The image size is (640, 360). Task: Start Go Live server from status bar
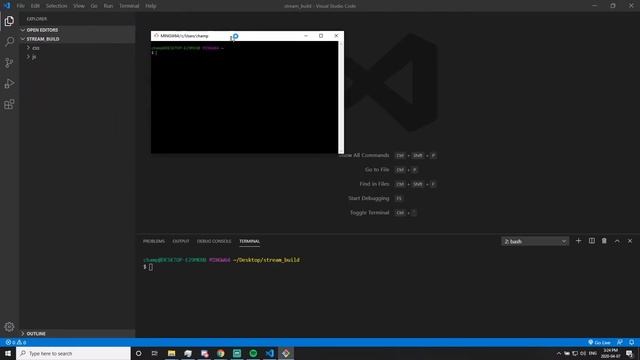coord(600,342)
